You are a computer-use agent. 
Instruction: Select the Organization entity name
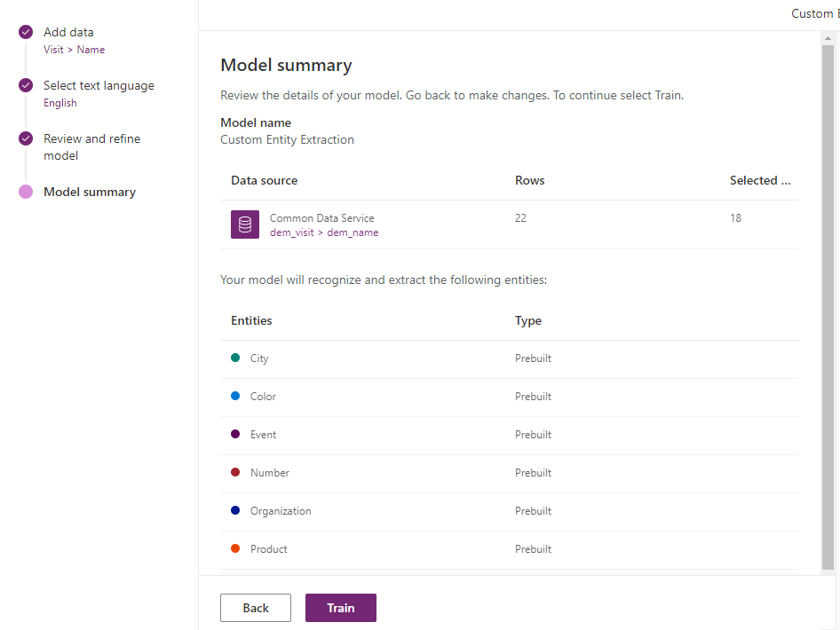(281, 511)
